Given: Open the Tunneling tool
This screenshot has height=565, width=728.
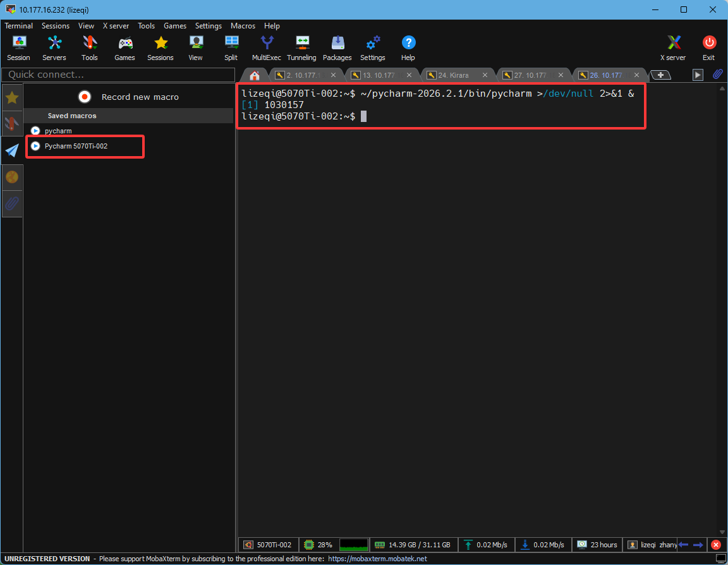Looking at the screenshot, I should point(302,48).
